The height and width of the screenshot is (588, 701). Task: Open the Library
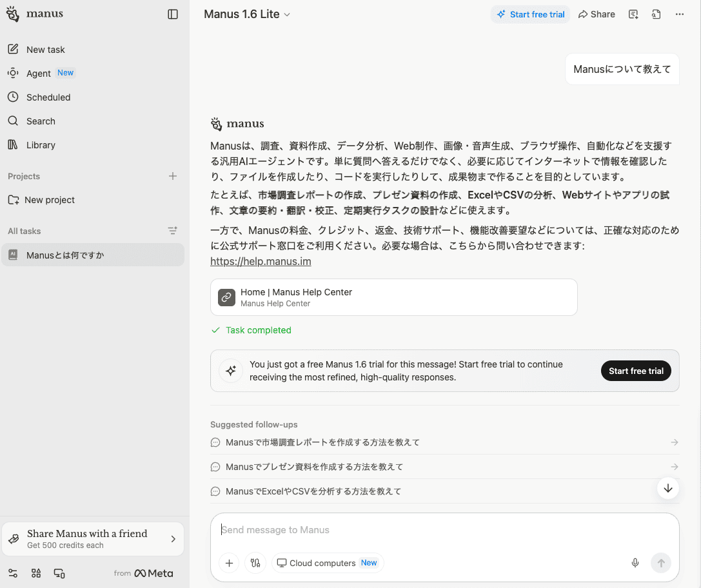(32, 145)
